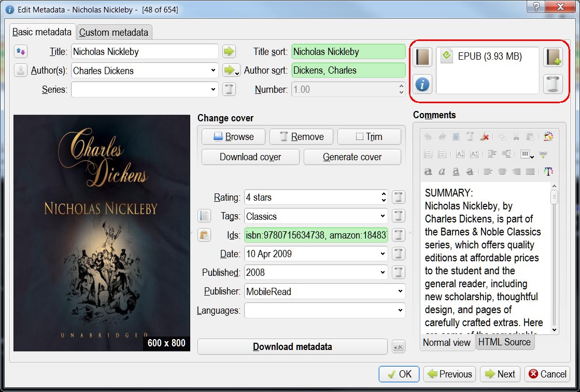Open the Languages dropdown
Viewport: 580px width, 392px height.
coord(400,310)
